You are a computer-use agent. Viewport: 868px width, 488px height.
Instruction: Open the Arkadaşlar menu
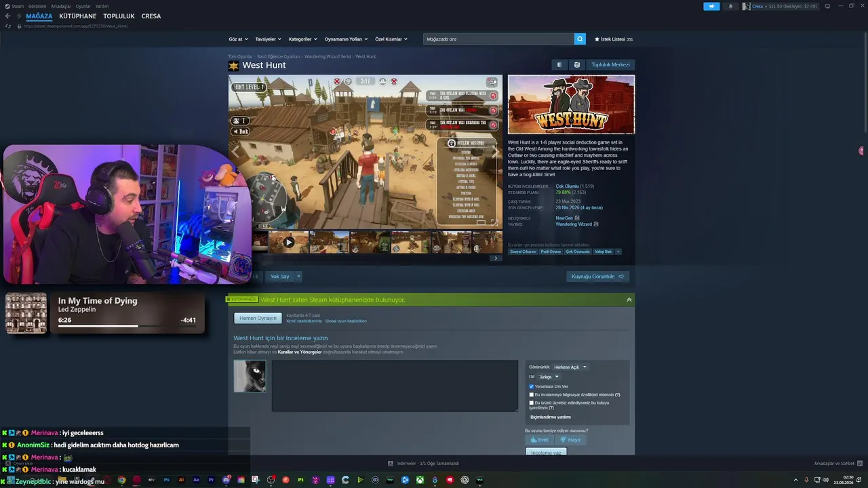(61, 6)
